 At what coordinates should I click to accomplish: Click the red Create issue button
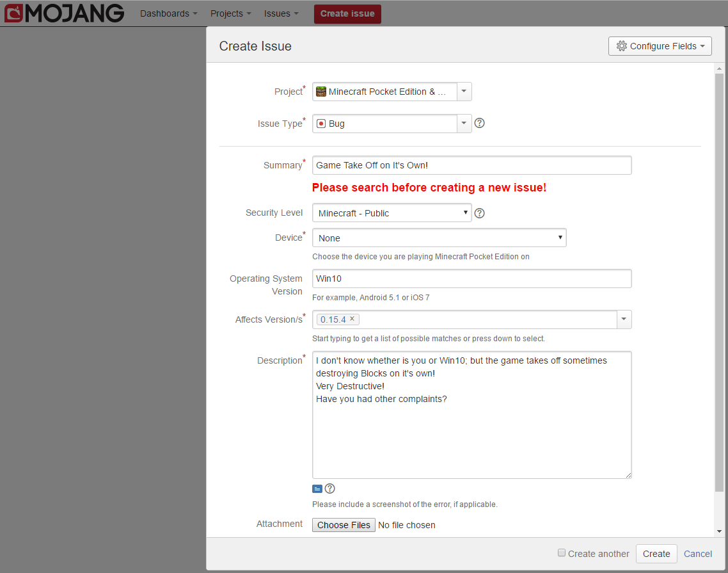(x=347, y=14)
